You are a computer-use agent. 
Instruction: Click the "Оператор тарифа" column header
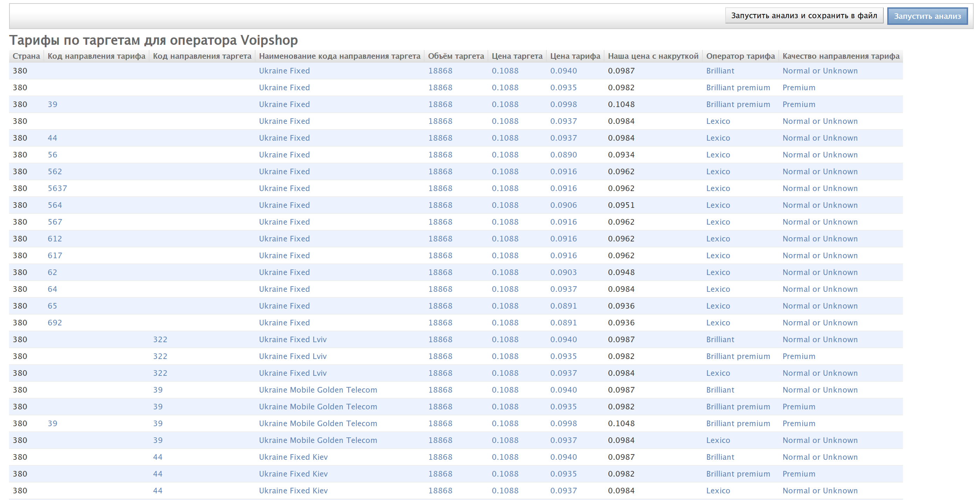click(740, 56)
